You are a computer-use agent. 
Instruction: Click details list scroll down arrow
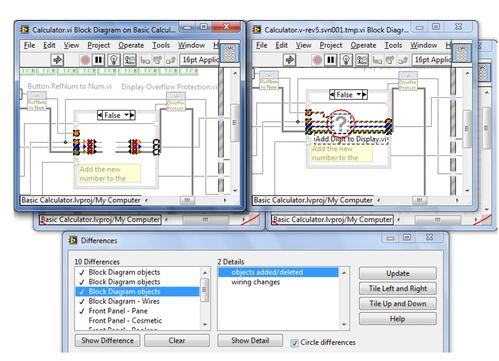coord(344,324)
